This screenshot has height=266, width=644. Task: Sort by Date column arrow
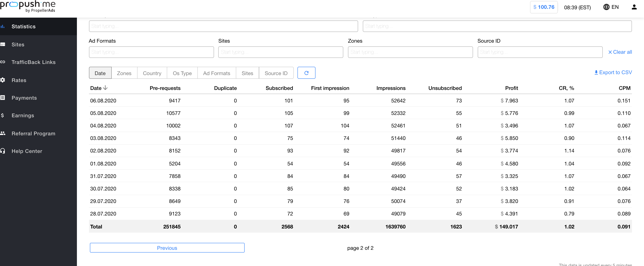click(x=105, y=88)
